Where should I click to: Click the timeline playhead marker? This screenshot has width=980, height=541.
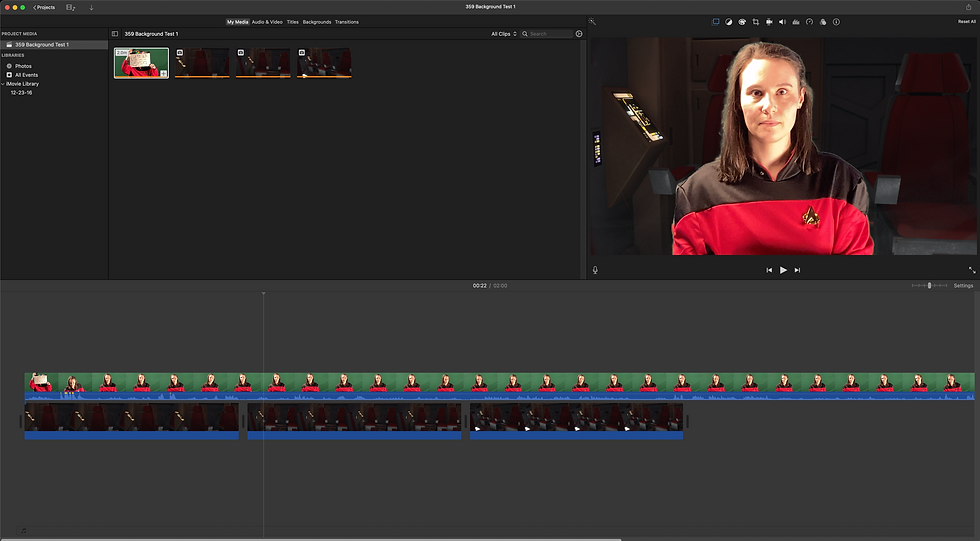pyautogui.click(x=263, y=294)
